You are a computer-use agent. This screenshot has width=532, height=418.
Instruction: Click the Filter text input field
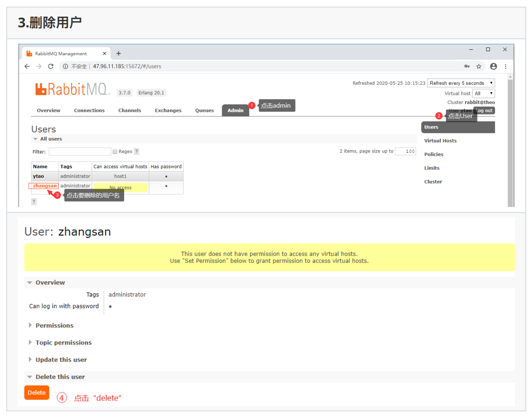80,152
